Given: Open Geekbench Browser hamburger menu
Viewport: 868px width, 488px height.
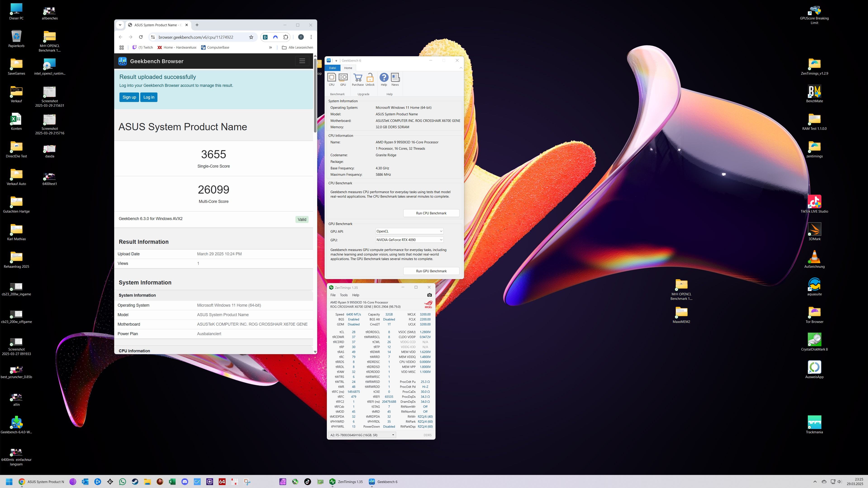Looking at the screenshot, I should click(x=302, y=61).
